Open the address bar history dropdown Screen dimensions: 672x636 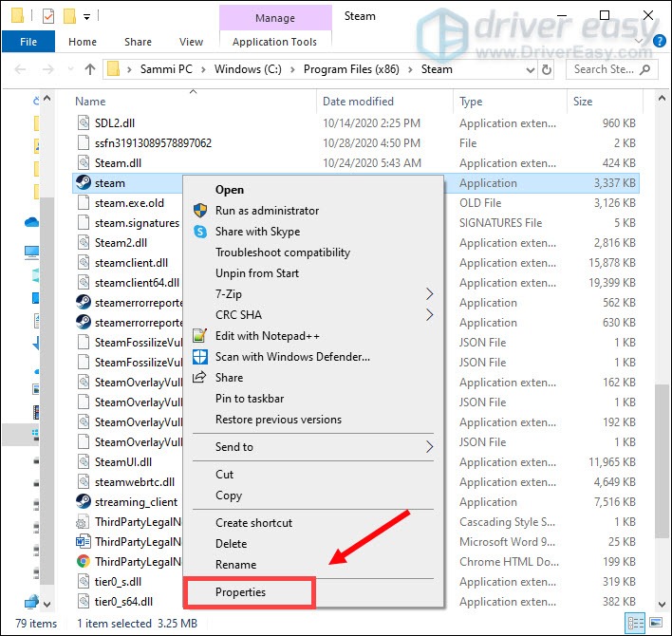point(531,70)
